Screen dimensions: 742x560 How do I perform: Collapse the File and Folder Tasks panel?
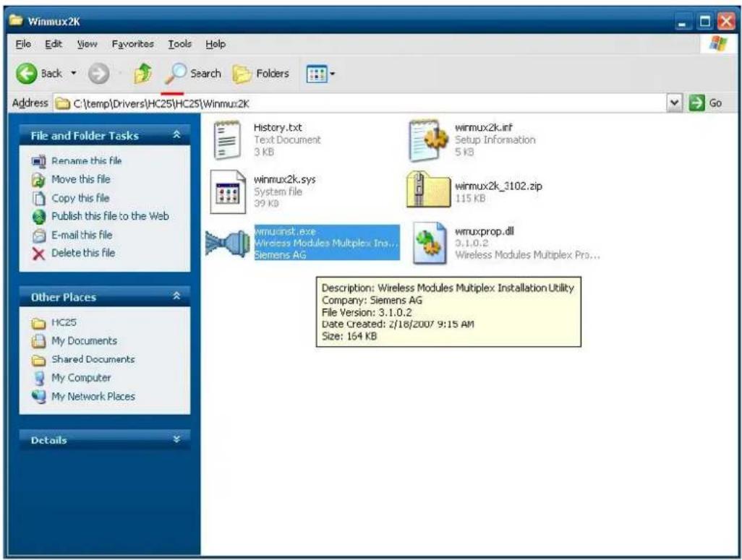click(x=176, y=135)
